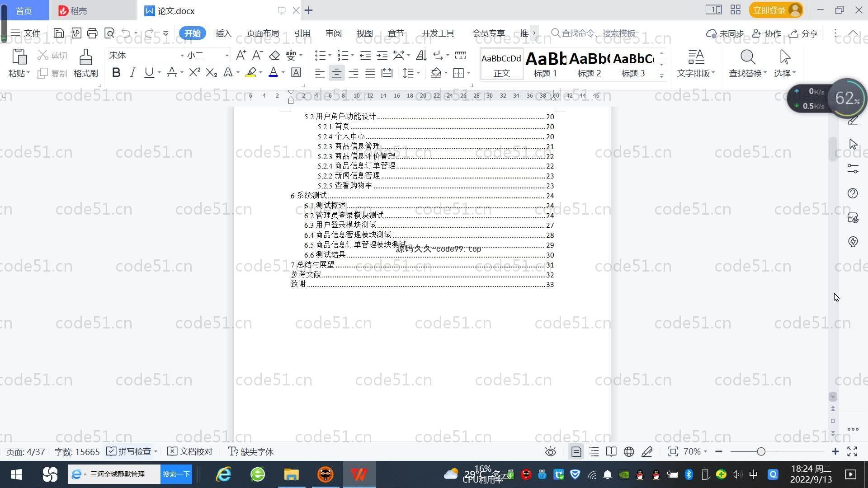Toggle Bold formatting
This screenshot has height=488, width=868.
pyautogui.click(x=116, y=72)
